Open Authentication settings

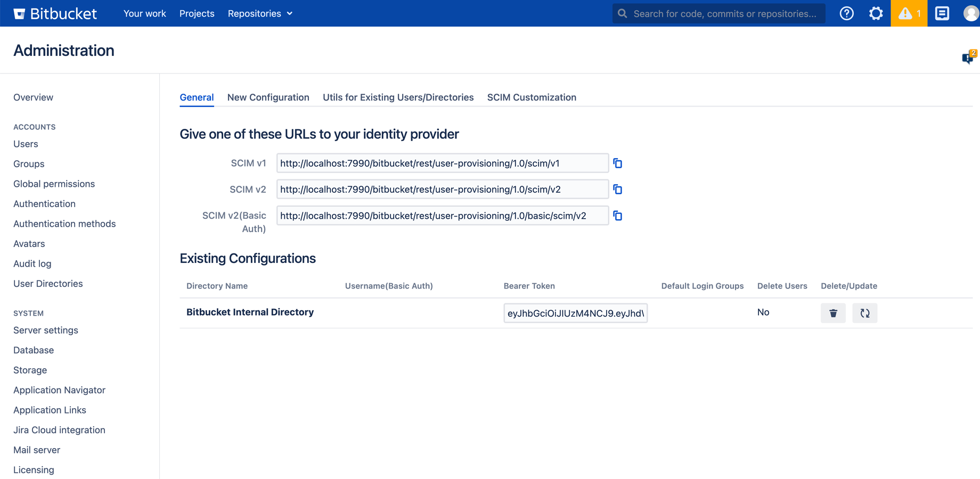pos(44,204)
